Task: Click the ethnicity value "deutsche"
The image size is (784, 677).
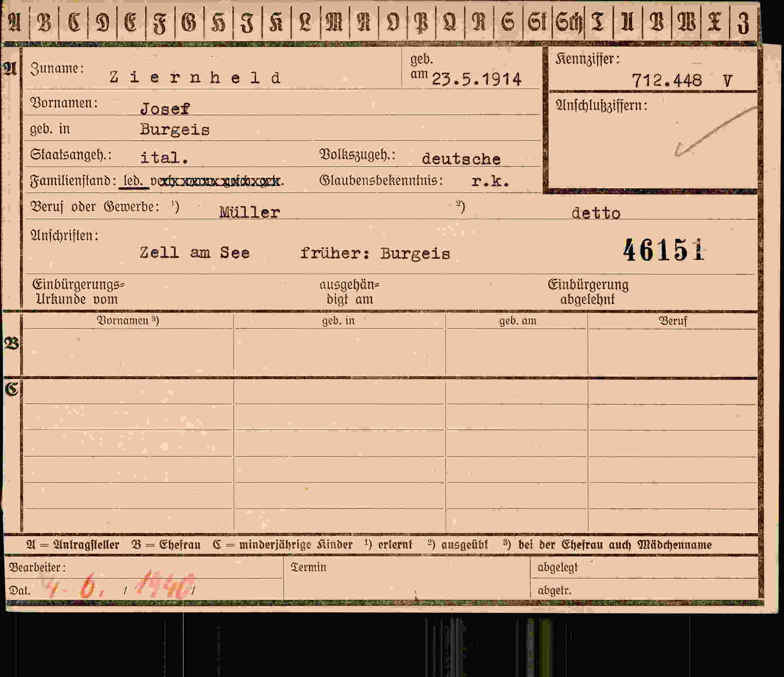Action: tap(461, 159)
